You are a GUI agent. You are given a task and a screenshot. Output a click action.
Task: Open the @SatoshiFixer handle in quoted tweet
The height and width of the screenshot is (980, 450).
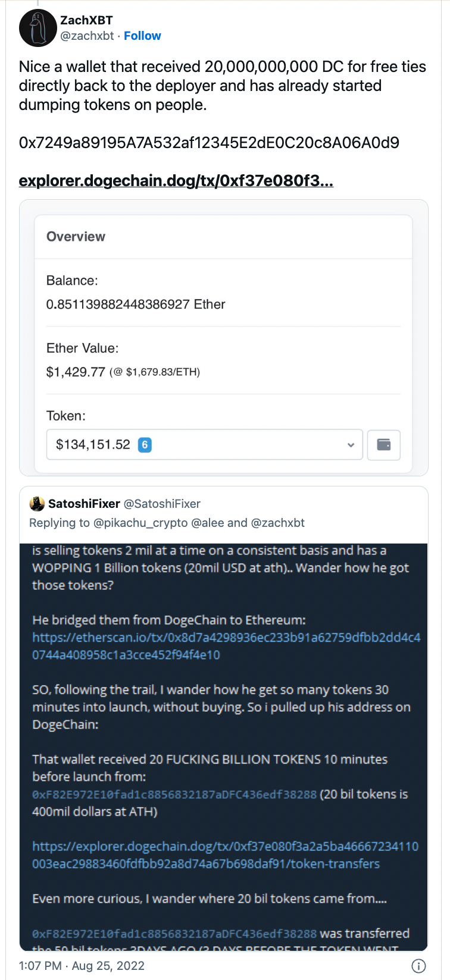pos(162,504)
